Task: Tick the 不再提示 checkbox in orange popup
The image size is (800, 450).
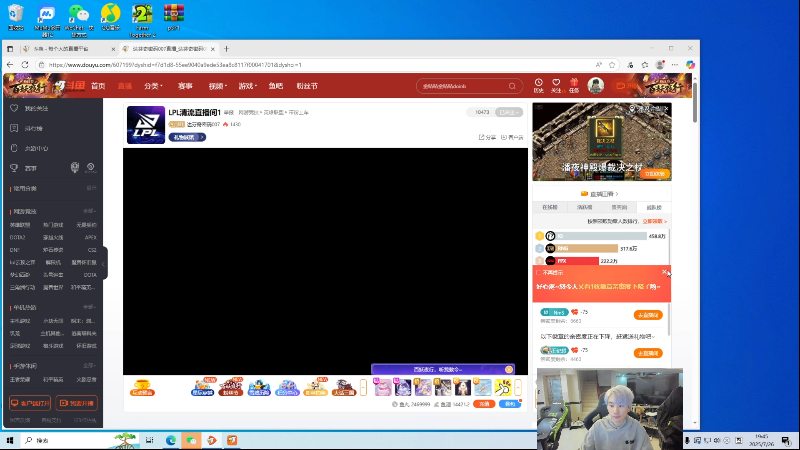Action: (x=539, y=272)
